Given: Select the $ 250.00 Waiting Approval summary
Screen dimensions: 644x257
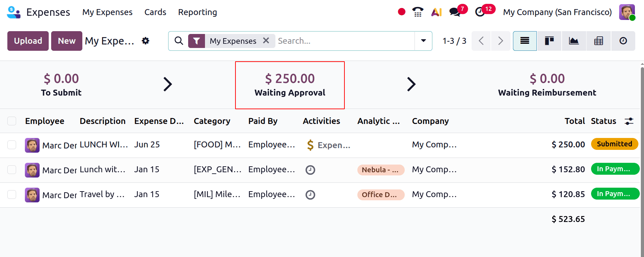Looking at the screenshot, I should (290, 85).
